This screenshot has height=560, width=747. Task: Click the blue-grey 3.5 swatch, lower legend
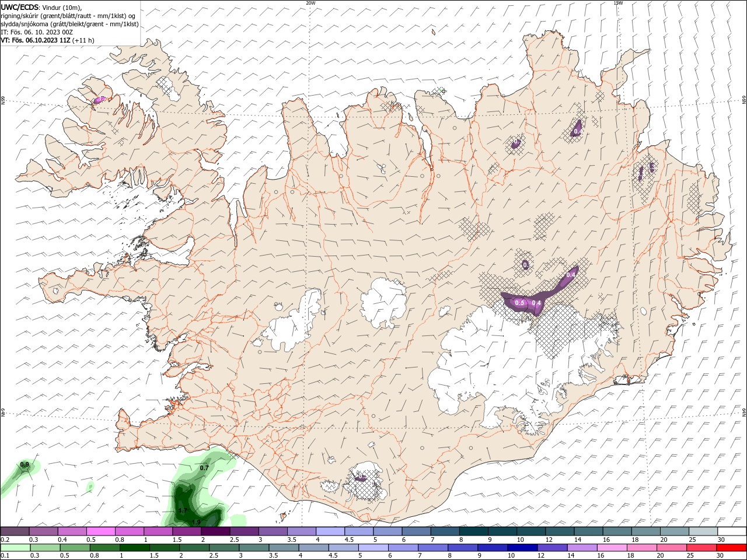(283, 548)
